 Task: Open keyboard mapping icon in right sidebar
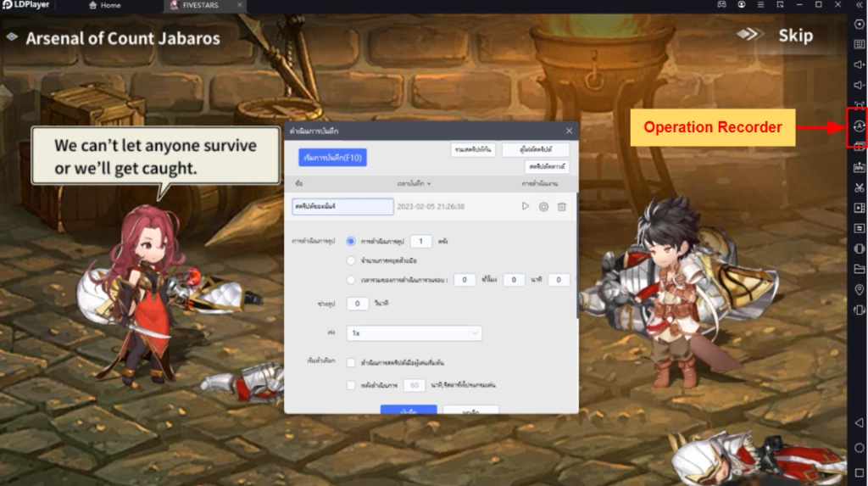click(x=860, y=44)
